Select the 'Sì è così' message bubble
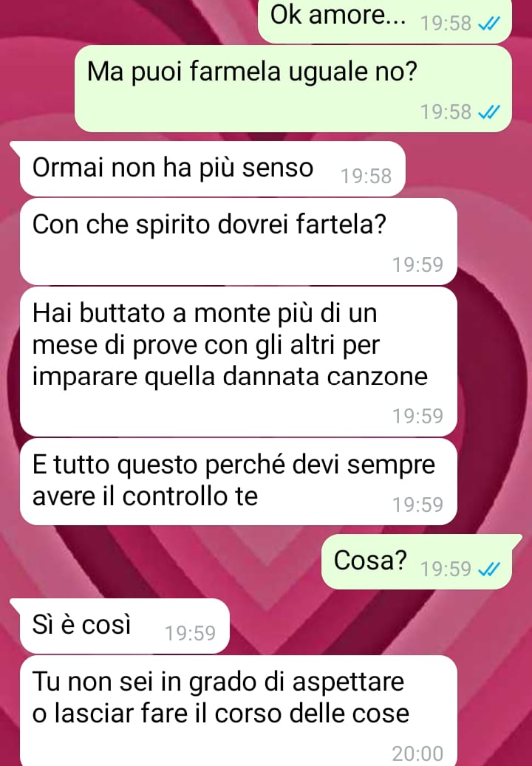The image size is (532, 766). (x=125, y=626)
